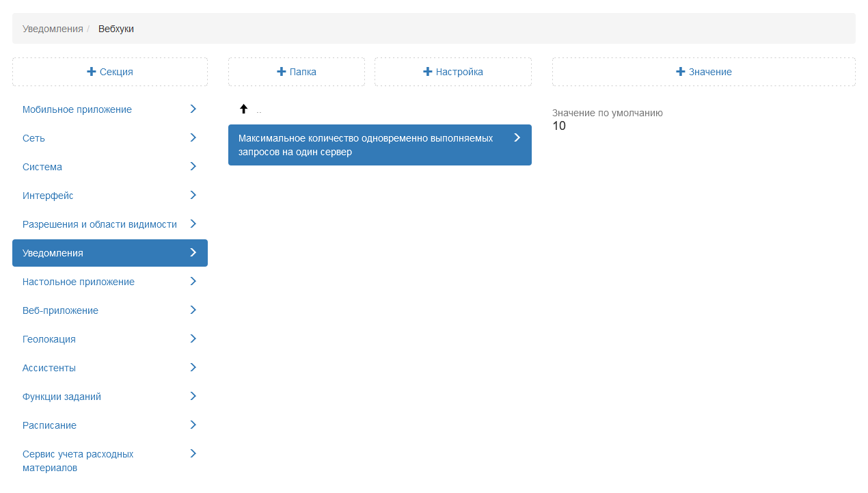Expand chevron next to Мобильное приложение
This screenshot has width=868, height=493.
tap(193, 109)
